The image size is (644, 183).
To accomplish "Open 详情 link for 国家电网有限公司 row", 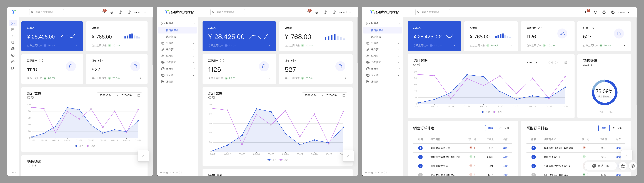I will pos(505,148).
